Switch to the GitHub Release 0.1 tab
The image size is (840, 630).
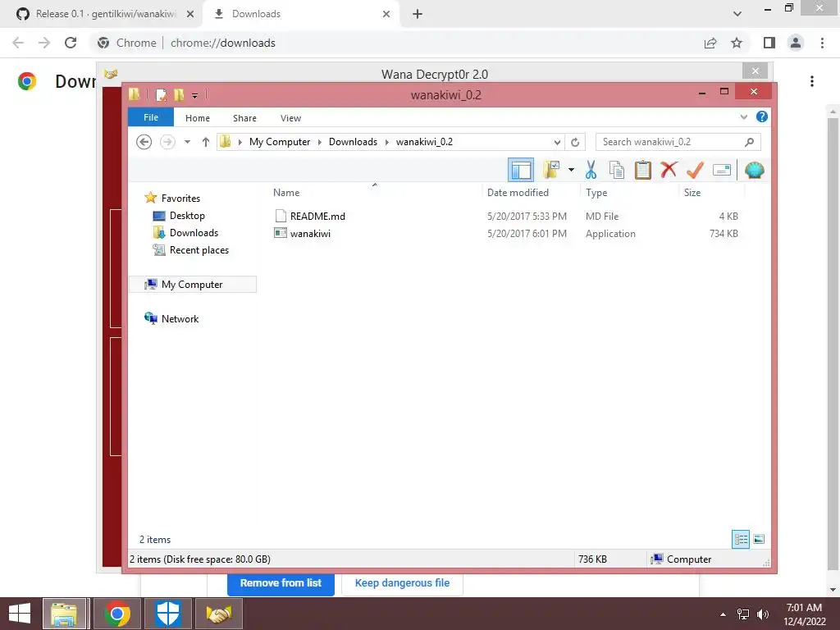[x=104, y=14]
